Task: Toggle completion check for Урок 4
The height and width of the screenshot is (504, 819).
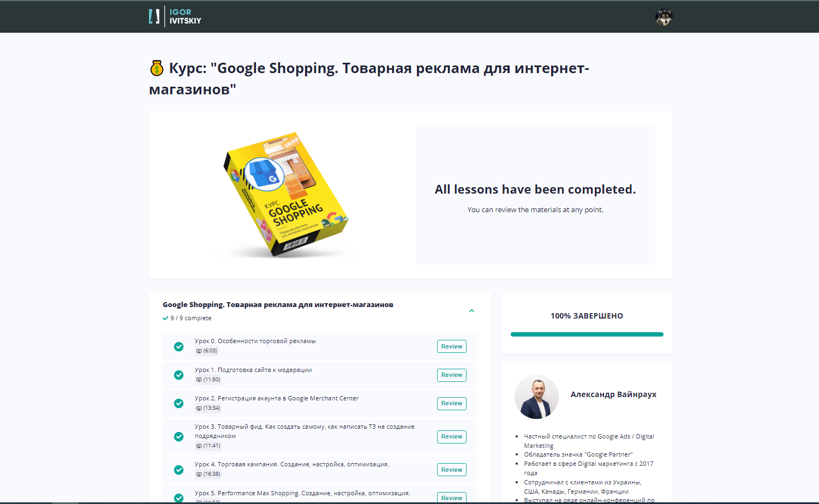Action: click(x=178, y=470)
